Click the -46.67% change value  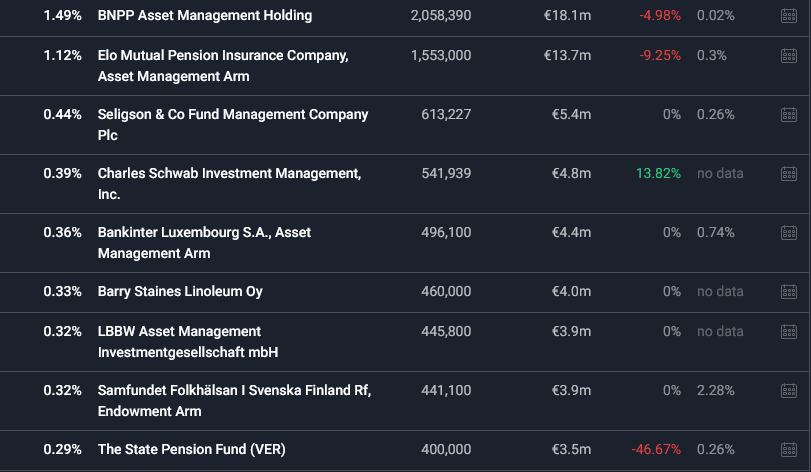coord(656,449)
